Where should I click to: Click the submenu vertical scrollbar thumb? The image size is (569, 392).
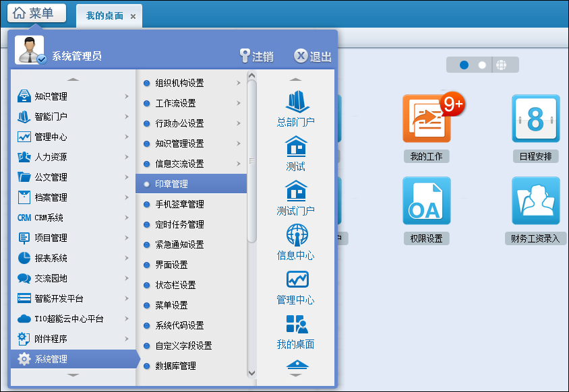coord(252,162)
